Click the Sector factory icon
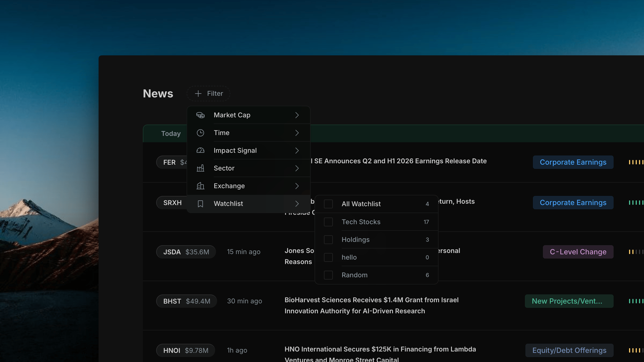Image resolution: width=644 pixels, height=362 pixels. (200, 168)
